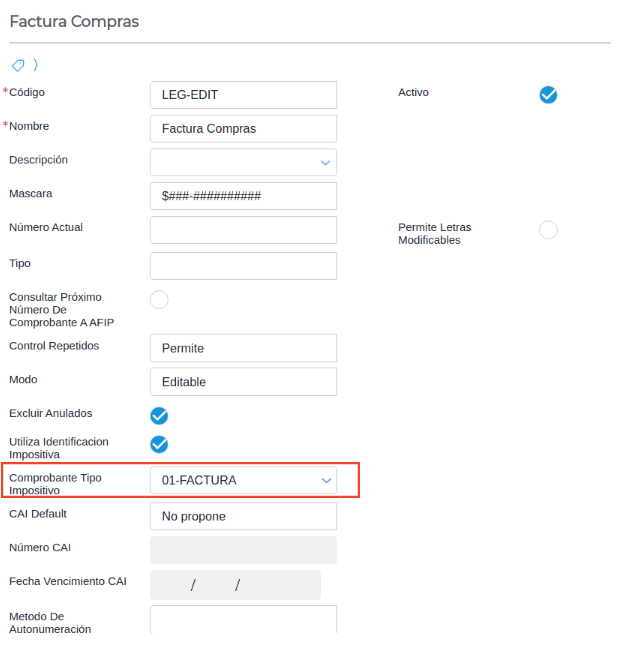Open the Control Repetidos 'Permite' selector

click(243, 348)
